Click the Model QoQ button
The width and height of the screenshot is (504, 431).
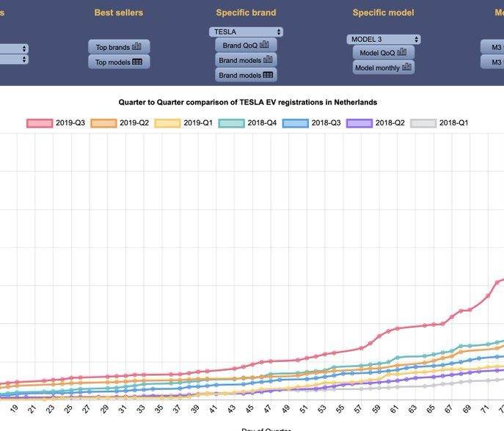click(x=384, y=53)
